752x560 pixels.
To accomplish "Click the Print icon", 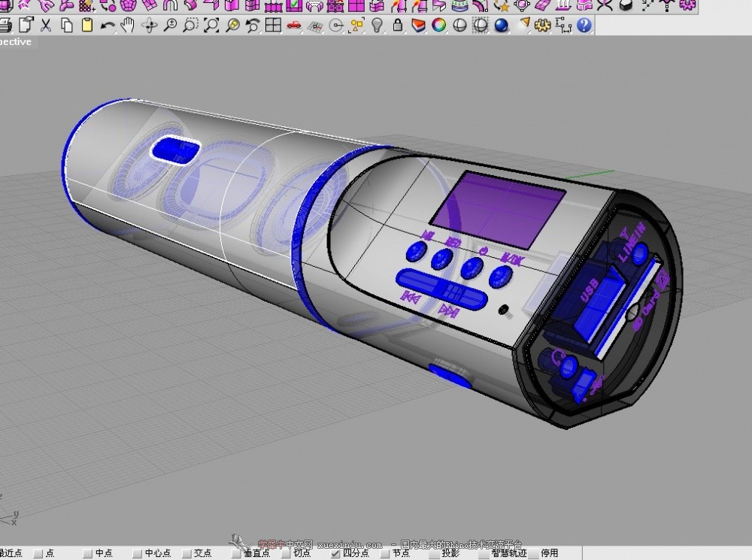I will (x=5, y=25).
